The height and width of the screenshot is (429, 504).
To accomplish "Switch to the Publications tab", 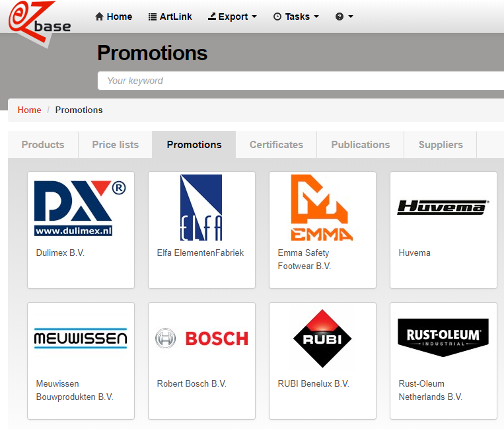I will pos(361,145).
